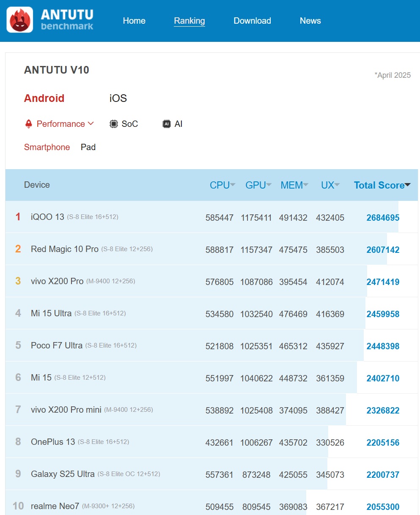Viewport: 420px width, 515px height.
Task: Click the SoC text label
Action: click(x=130, y=124)
